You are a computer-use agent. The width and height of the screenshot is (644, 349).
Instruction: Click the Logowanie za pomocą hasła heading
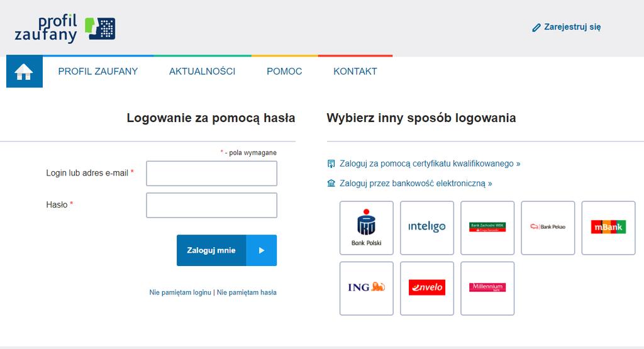pyautogui.click(x=211, y=118)
